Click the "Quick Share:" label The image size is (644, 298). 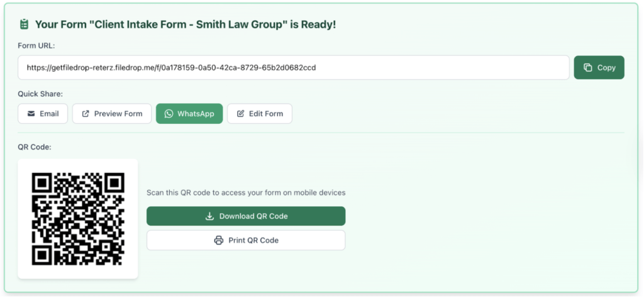(x=40, y=94)
